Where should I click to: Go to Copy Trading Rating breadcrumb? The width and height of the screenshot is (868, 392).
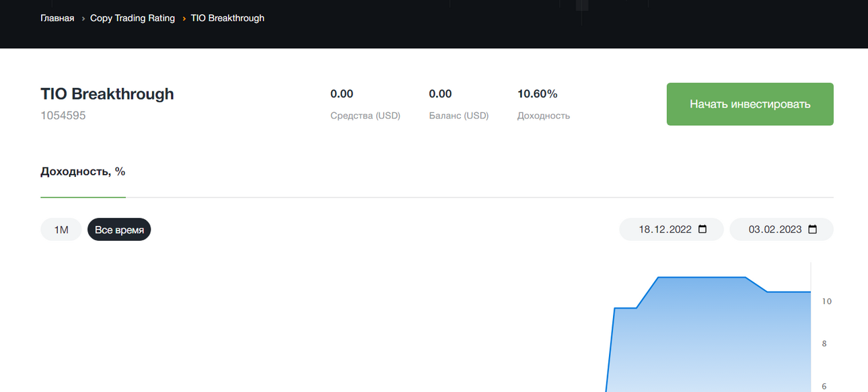133,18
